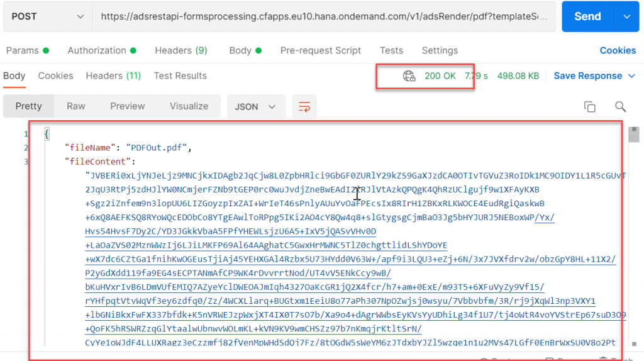Screen dimensions: 644x361
Task: Click the line starting 2JqU3RtPj5zdHJlYW0N
Action: 312,189
